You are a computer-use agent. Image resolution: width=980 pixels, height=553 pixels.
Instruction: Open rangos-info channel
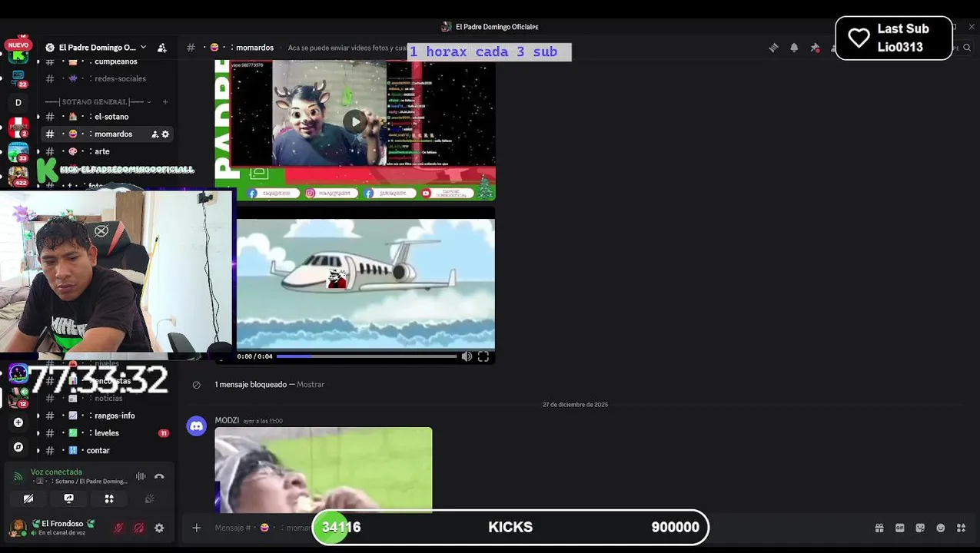click(106, 416)
